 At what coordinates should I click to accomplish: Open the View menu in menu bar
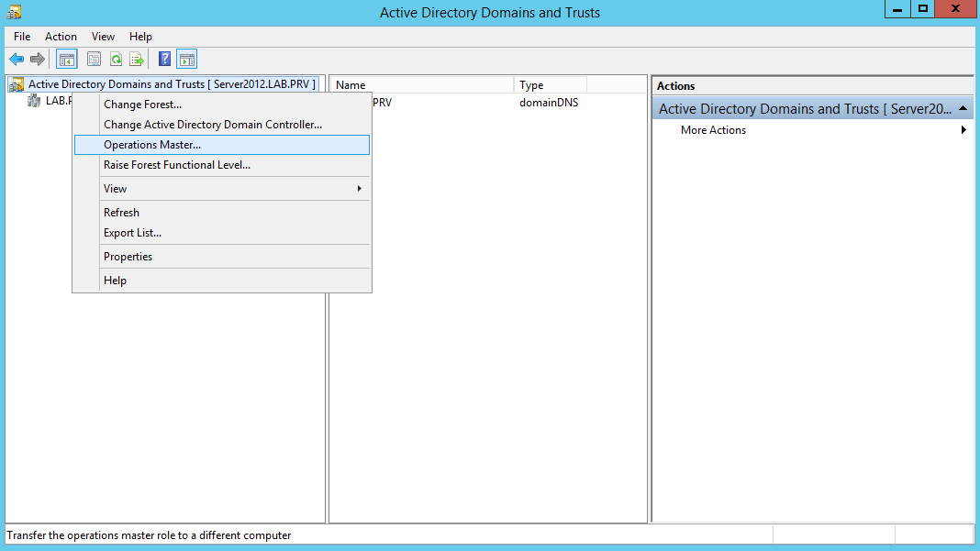click(103, 37)
